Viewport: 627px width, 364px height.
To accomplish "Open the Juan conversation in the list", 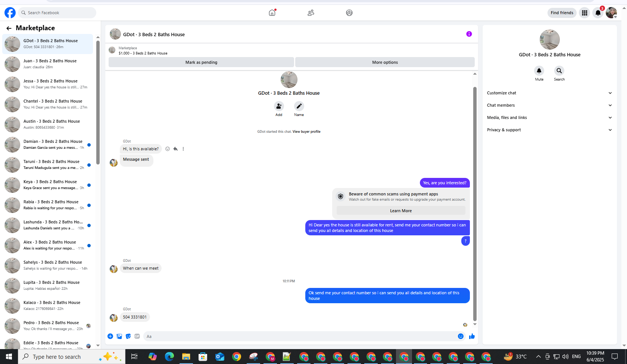I will coord(48,64).
